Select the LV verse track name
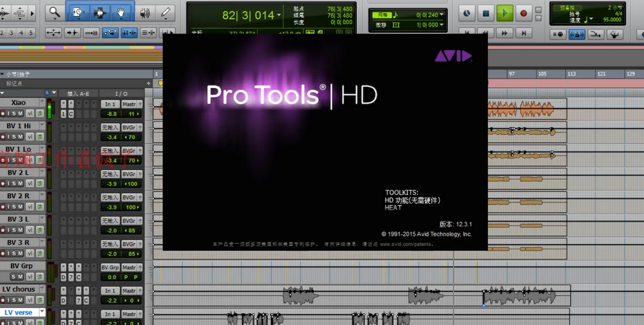The image size is (644, 325). click(19, 313)
